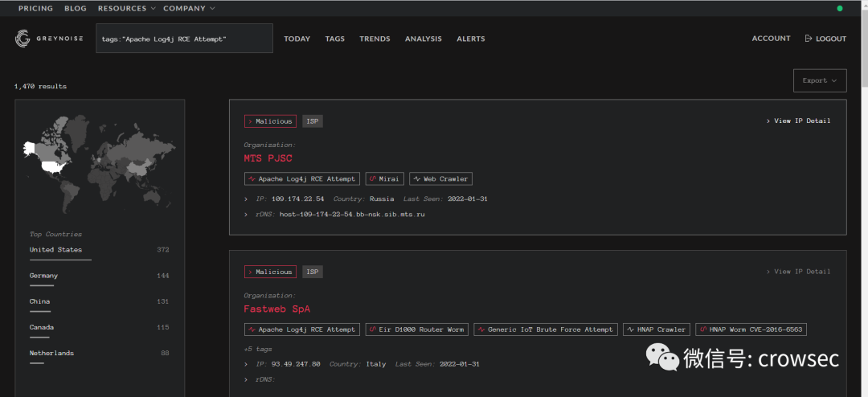The image size is (868, 397).
Task: Open the ACCOUNT page
Action: [771, 39]
